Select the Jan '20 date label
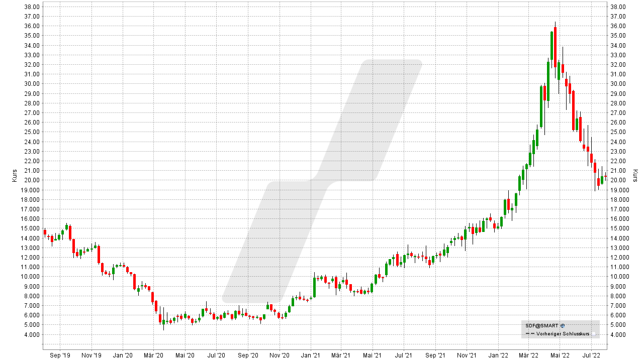 click(123, 355)
